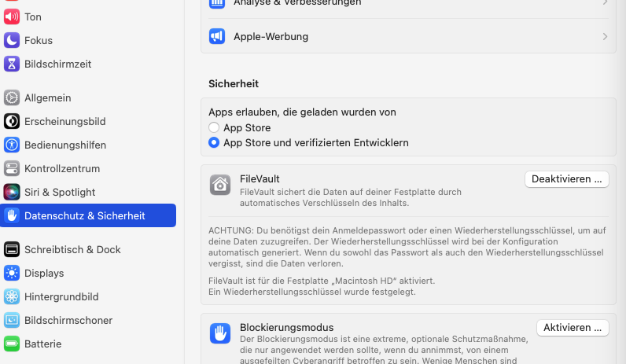Click the Fokus moon icon
Screen dimensions: 626x364
(x=12, y=40)
